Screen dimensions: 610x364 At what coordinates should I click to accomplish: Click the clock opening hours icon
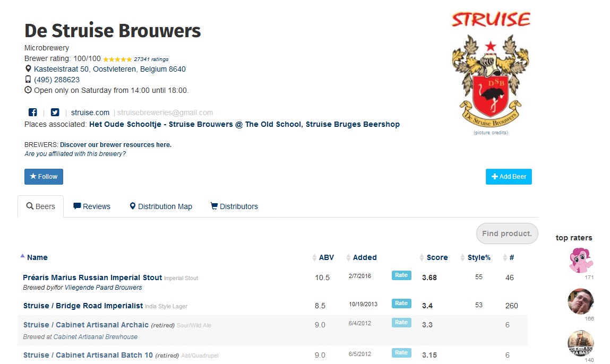point(28,90)
